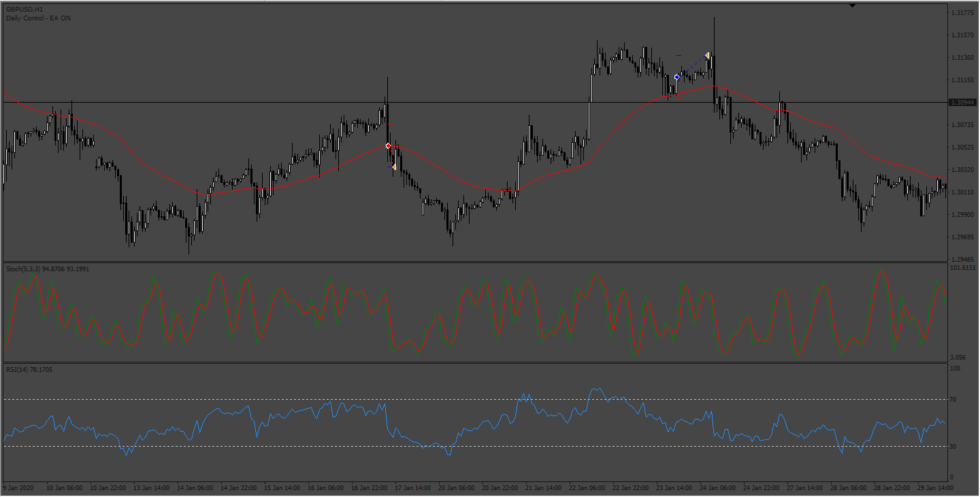Viewport: 980px width, 497px height.
Task: Click the '9 Jan 2020' date label
Action: pyautogui.click(x=18, y=488)
